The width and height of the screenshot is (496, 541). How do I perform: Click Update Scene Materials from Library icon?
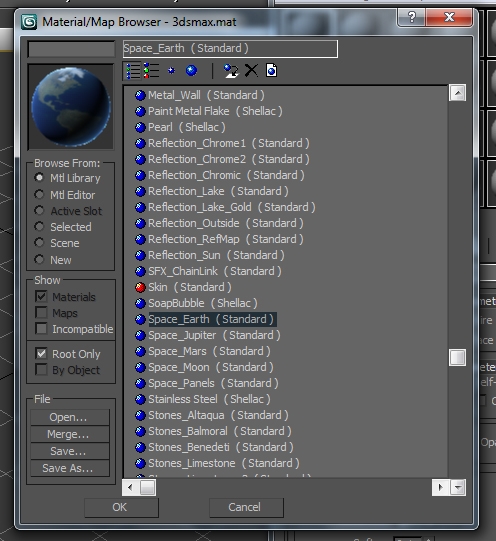[x=231, y=71]
